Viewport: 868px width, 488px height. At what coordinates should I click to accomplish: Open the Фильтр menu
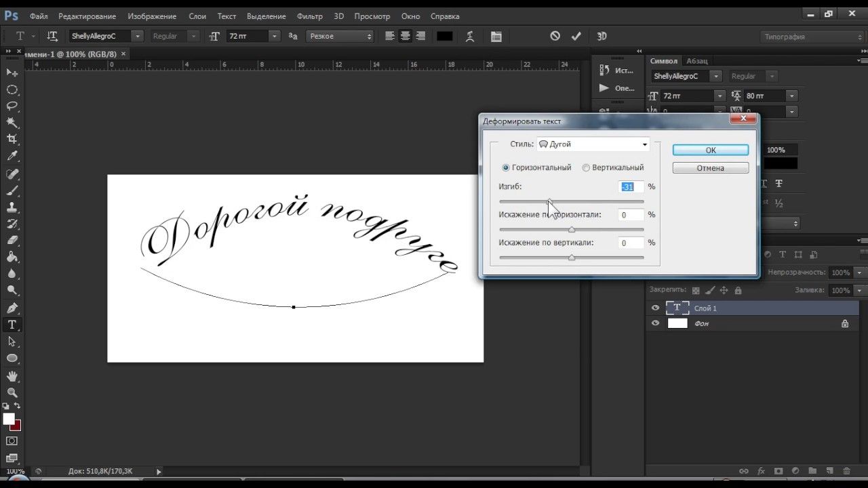(309, 16)
